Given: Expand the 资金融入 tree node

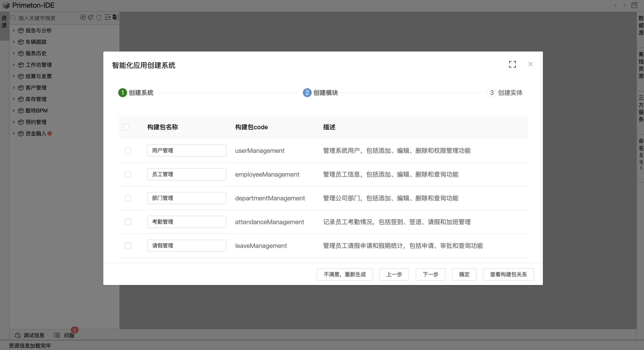Looking at the screenshot, I should tap(14, 133).
